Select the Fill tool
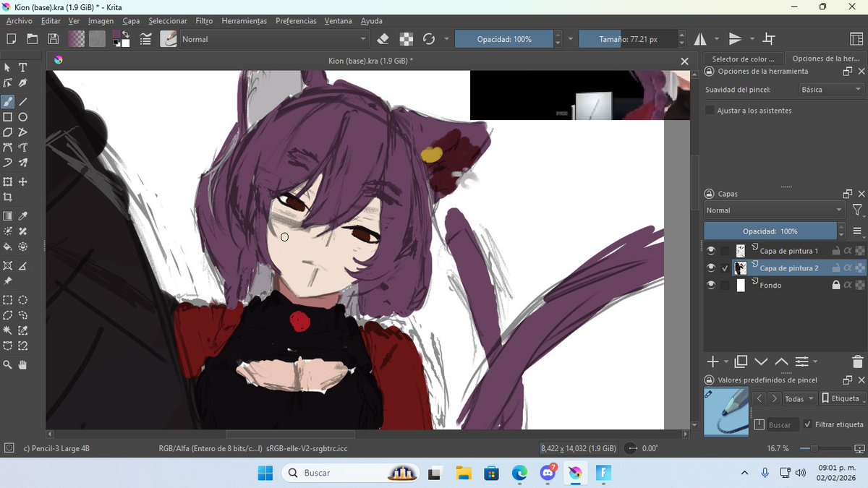This screenshot has height=488, width=868. pyautogui.click(x=9, y=247)
